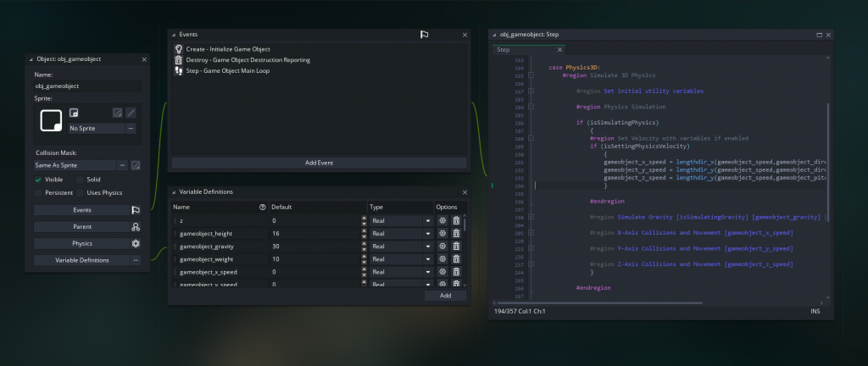Open Type dropdown for gameobject_gravity
This screenshot has width=868, height=366.
click(428, 246)
